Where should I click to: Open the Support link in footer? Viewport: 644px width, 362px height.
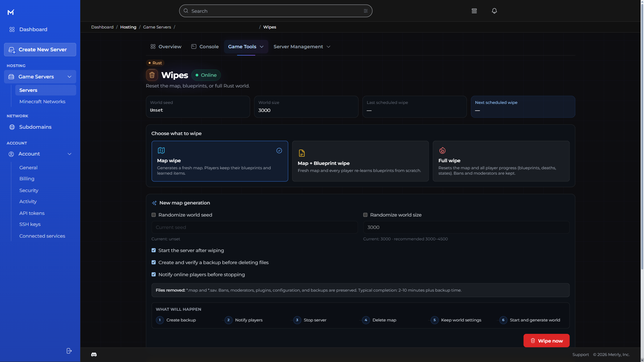[581, 355]
